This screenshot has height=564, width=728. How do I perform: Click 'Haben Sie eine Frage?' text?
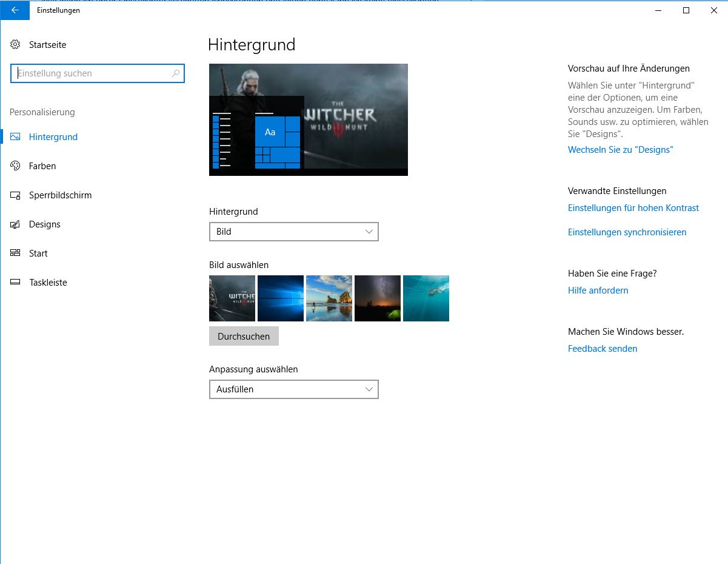coord(612,274)
